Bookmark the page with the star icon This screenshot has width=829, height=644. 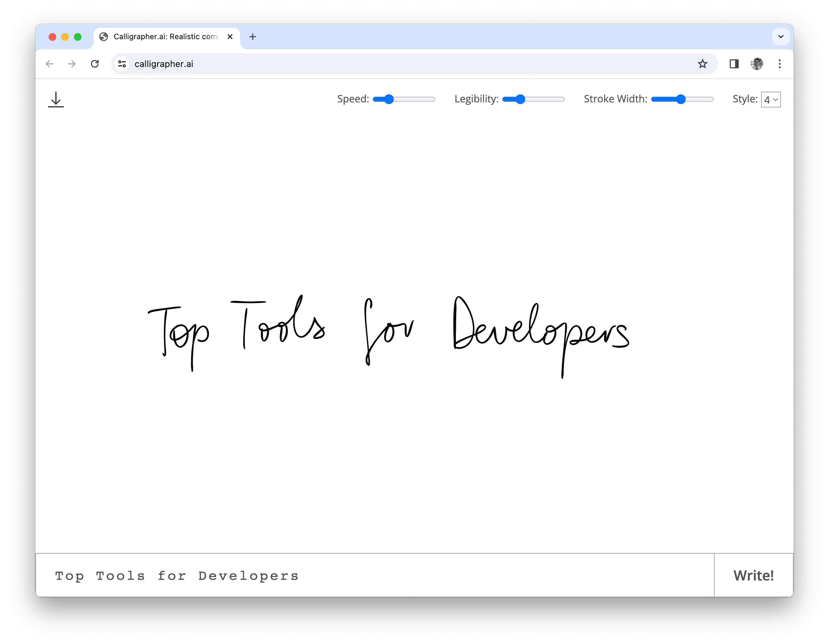click(x=703, y=64)
